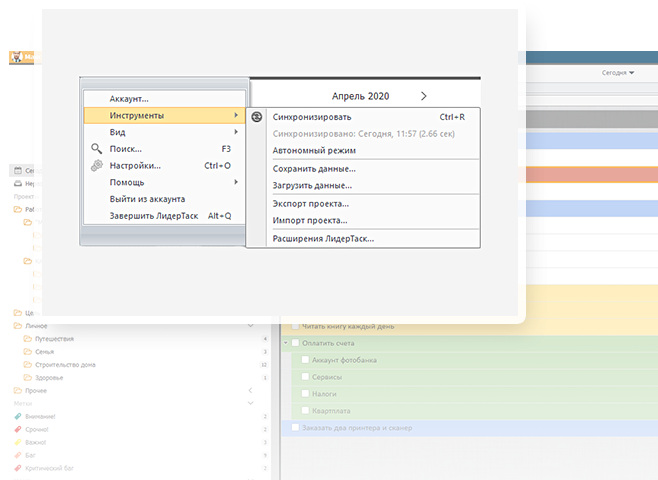Viewport: 658px width, 480px height.
Task: Tick checkbox for Оплатить счета
Action: coord(295,343)
